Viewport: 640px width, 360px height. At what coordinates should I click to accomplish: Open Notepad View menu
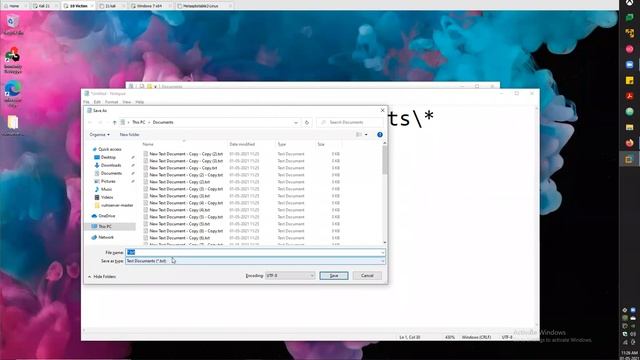click(127, 102)
